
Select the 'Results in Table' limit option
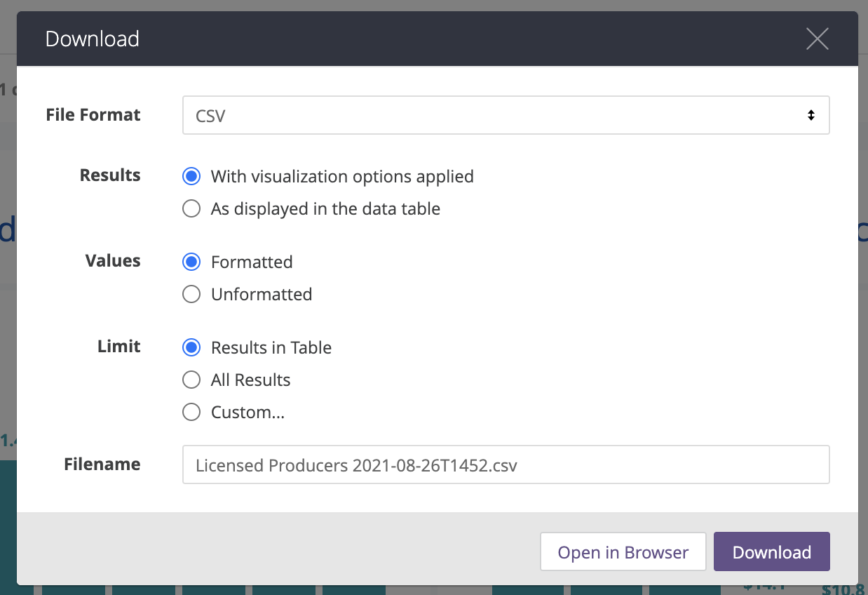click(191, 347)
